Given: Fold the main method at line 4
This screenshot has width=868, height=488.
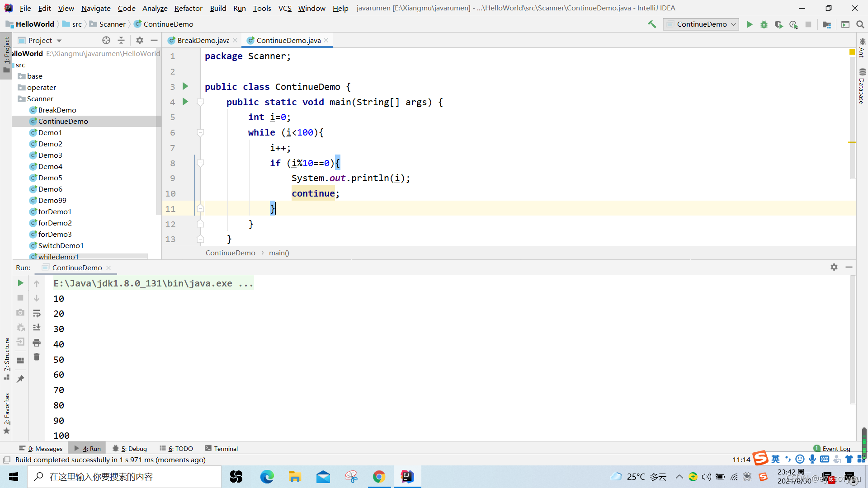Looking at the screenshot, I should pos(200,102).
